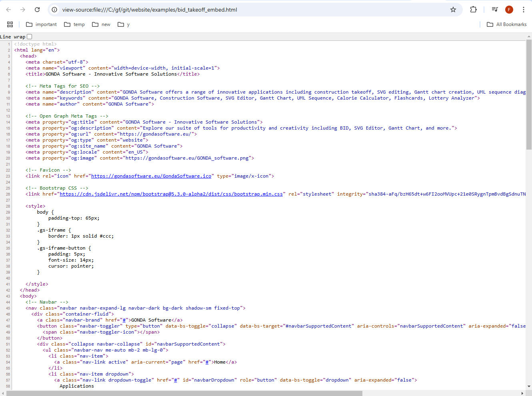Click the 'Open Graph Meta Tags' comment
This screenshot has width=532, height=396.
coord(67,116)
